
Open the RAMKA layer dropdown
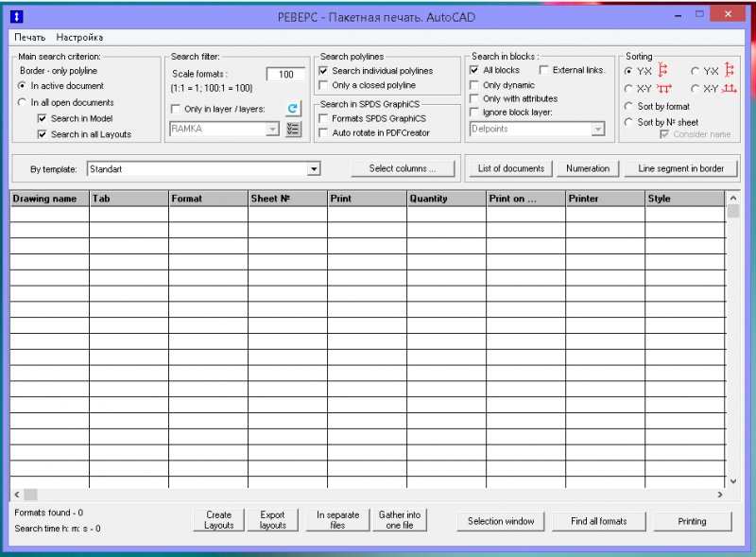pyautogui.click(x=272, y=129)
